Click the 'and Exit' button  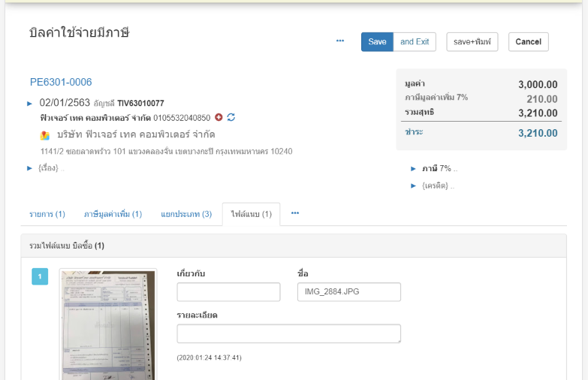click(415, 42)
